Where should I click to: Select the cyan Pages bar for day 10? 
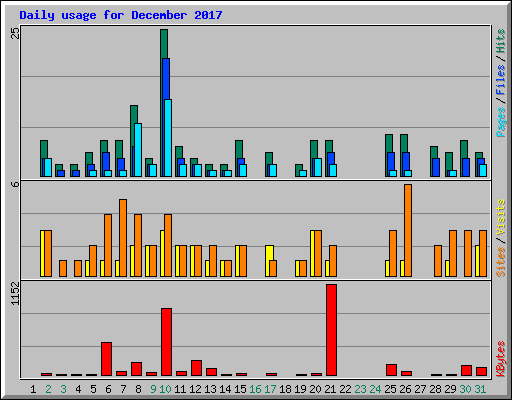[168, 138]
